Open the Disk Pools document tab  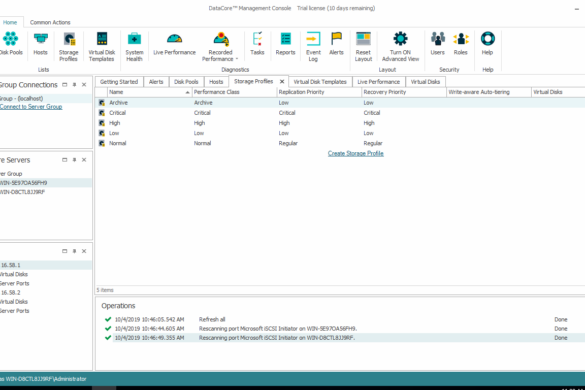186,82
